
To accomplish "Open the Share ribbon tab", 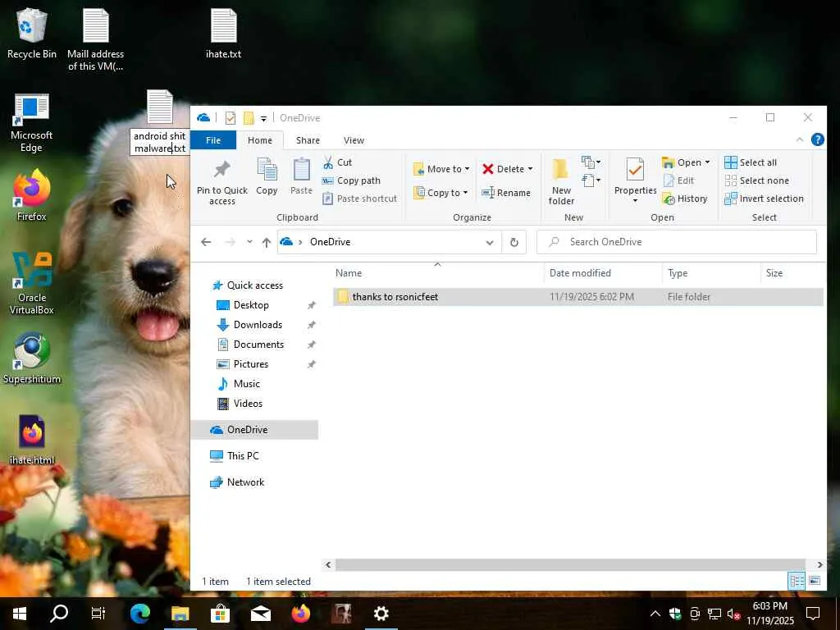I will 308,140.
